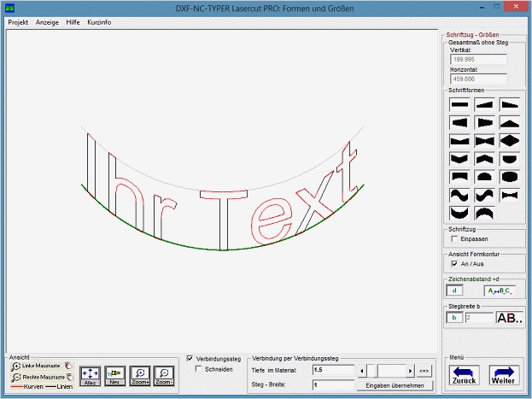The image size is (532, 399).
Task: Click the slider's left arrow
Action: pos(362,371)
